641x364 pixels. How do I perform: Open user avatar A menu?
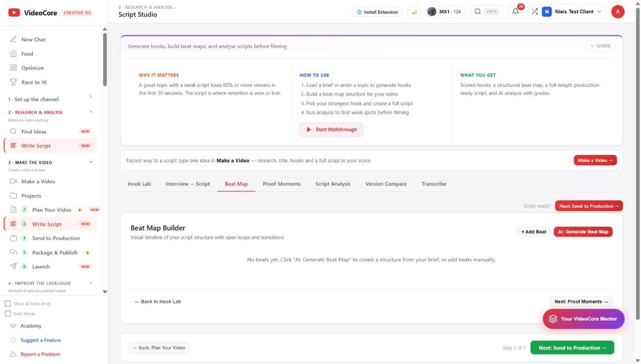click(618, 12)
